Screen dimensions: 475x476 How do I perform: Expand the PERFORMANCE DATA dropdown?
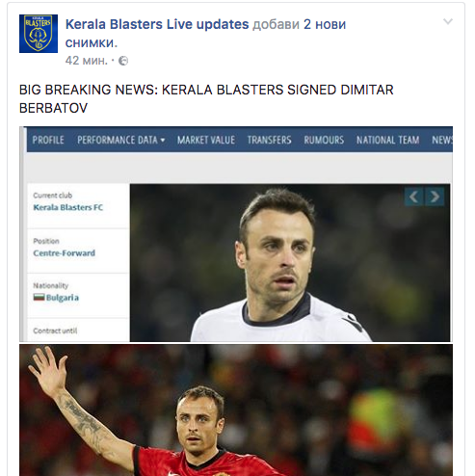point(121,140)
